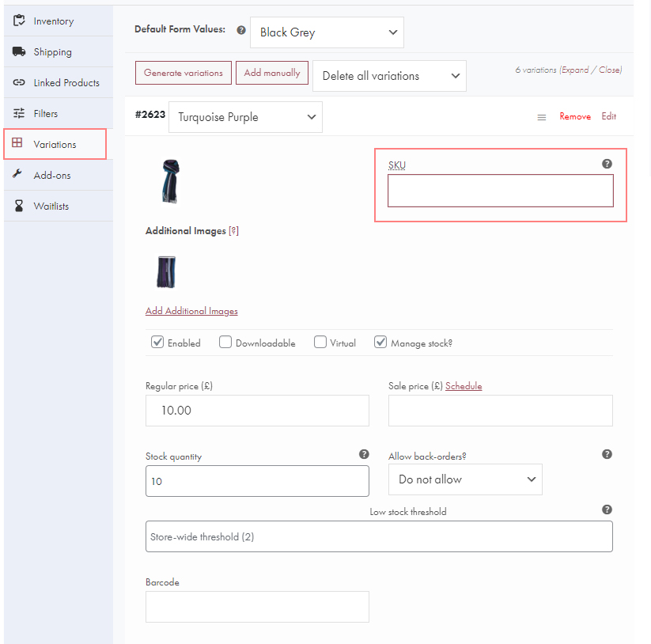Open the Shipping truck icon
The height and width of the screenshot is (644, 651).
18,51
